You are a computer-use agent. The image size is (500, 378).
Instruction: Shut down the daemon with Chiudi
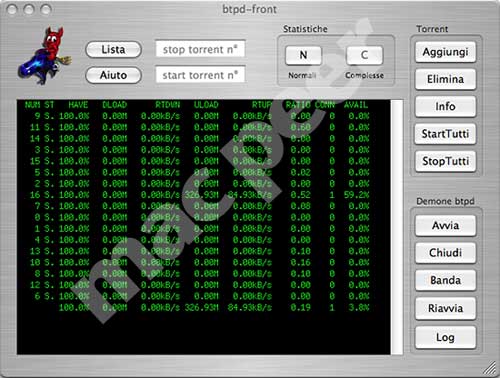coord(445,253)
